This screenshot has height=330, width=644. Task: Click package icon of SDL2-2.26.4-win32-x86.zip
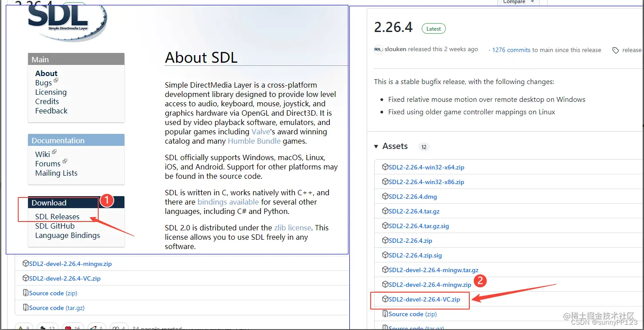coord(385,182)
